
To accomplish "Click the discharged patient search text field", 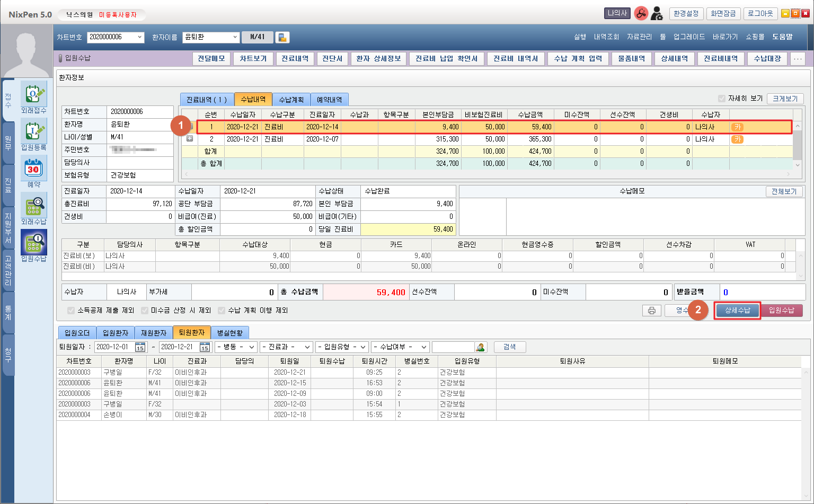I will point(453,347).
